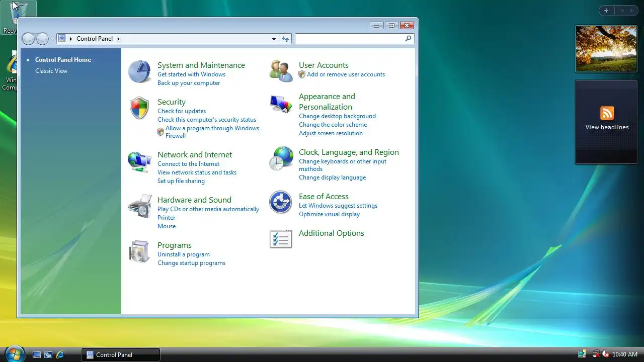Click View network status and tasks
This screenshot has height=362, width=644.
click(197, 172)
